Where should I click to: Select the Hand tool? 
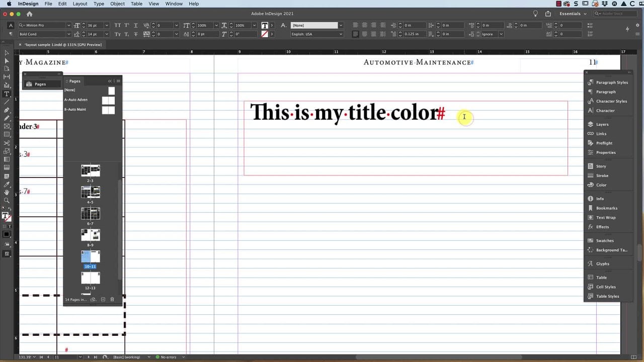(7, 193)
